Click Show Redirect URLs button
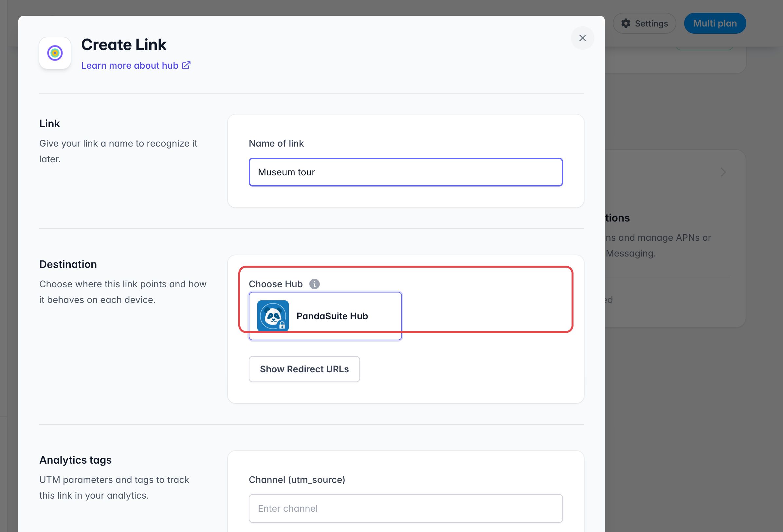The width and height of the screenshot is (783, 532). [304, 369]
